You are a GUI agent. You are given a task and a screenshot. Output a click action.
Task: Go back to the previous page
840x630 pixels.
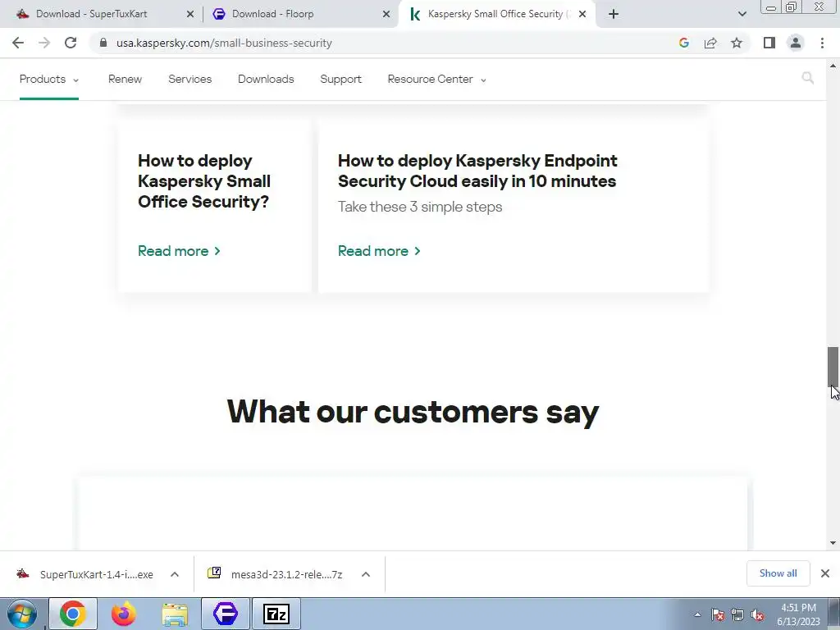click(18, 43)
